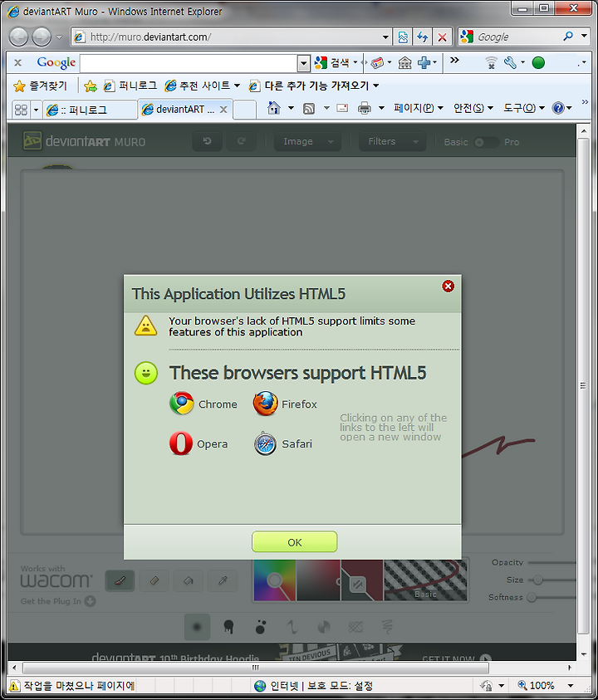The image size is (598, 700).
Task: Expand Google toolbar search field dropdown
Action: (304, 63)
